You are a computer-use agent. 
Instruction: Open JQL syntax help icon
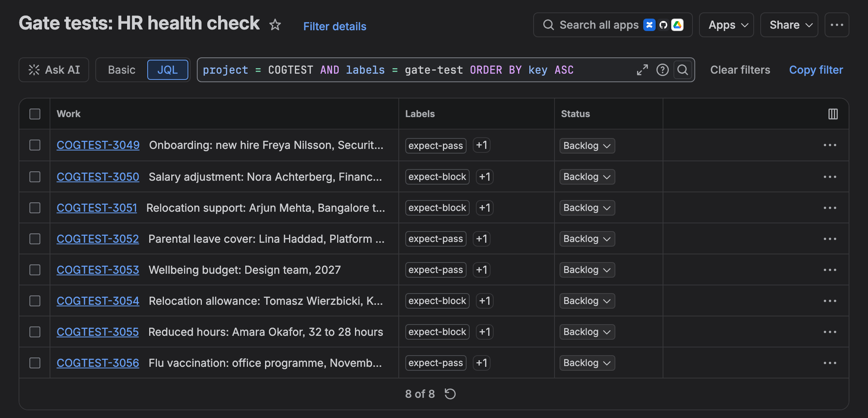(x=662, y=70)
